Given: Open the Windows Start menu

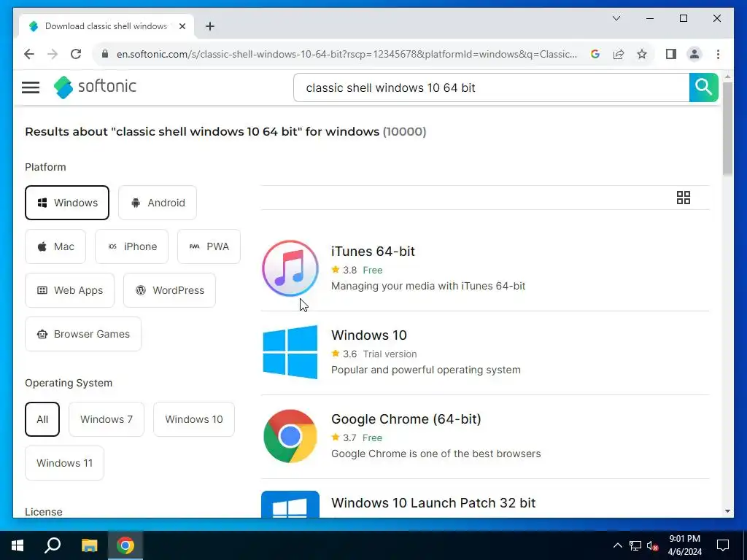Looking at the screenshot, I should pos(18,545).
